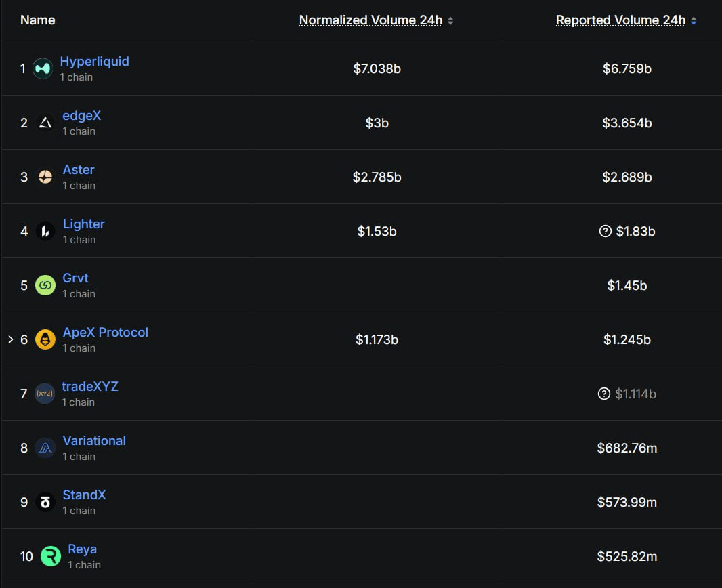Click the green Reya logo icon
This screenshot has height=588, width=722.
click(51, 556)
